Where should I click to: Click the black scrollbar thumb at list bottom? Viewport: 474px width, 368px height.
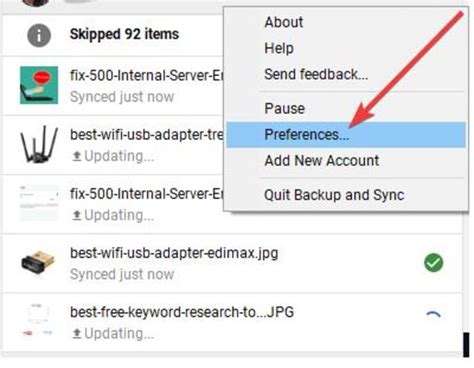point(466,345)
